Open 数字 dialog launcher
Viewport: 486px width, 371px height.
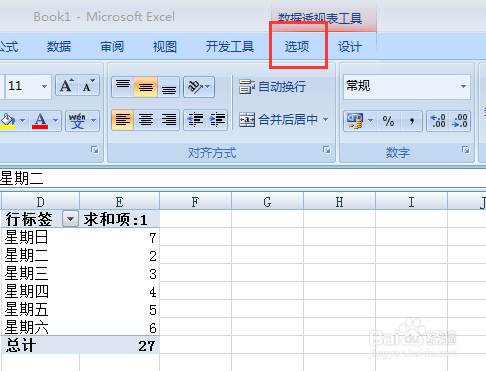point(466,150)
